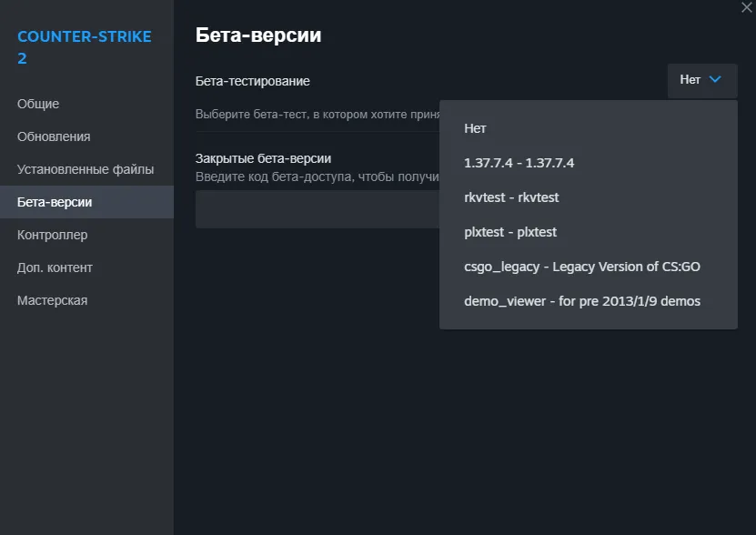The width and height of the screenshot is (756, 535).
Task: Click the Бета-тестирование label
Action: (x=253, y=81)
